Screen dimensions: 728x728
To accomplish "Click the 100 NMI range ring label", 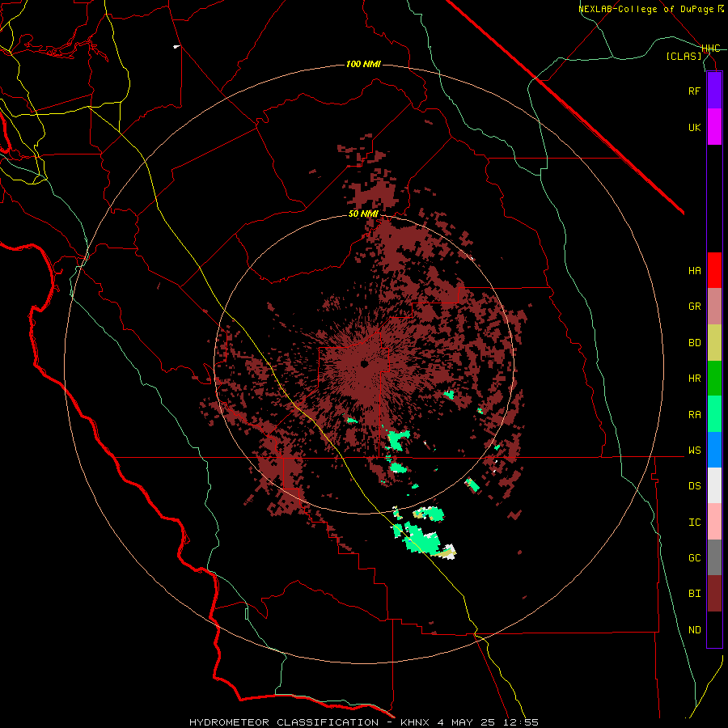I will pyautogui.click(x=363, y=64).
